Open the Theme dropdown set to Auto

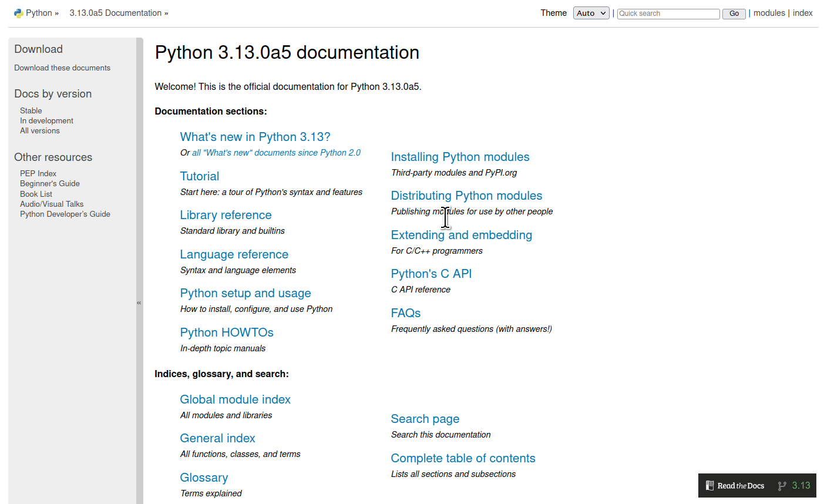coord(591,14)
